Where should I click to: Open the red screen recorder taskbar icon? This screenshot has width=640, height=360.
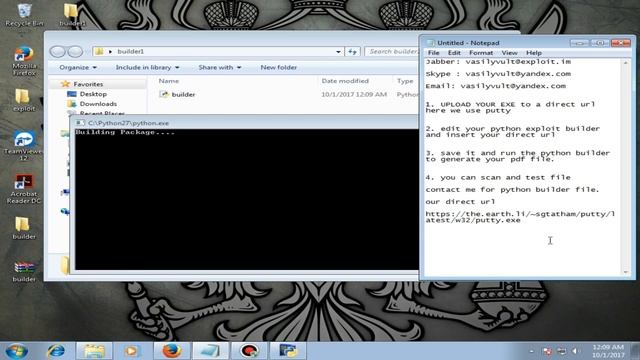[249, 351]
